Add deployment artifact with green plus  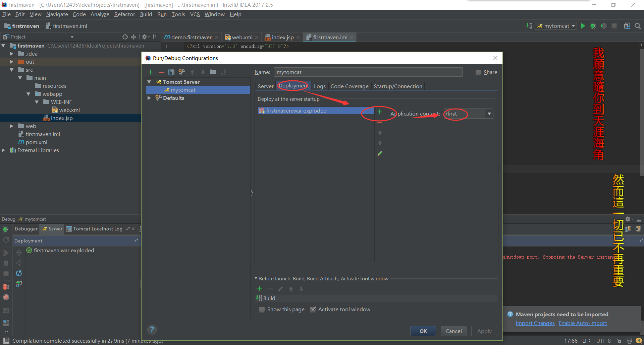[x=380, y=112]
